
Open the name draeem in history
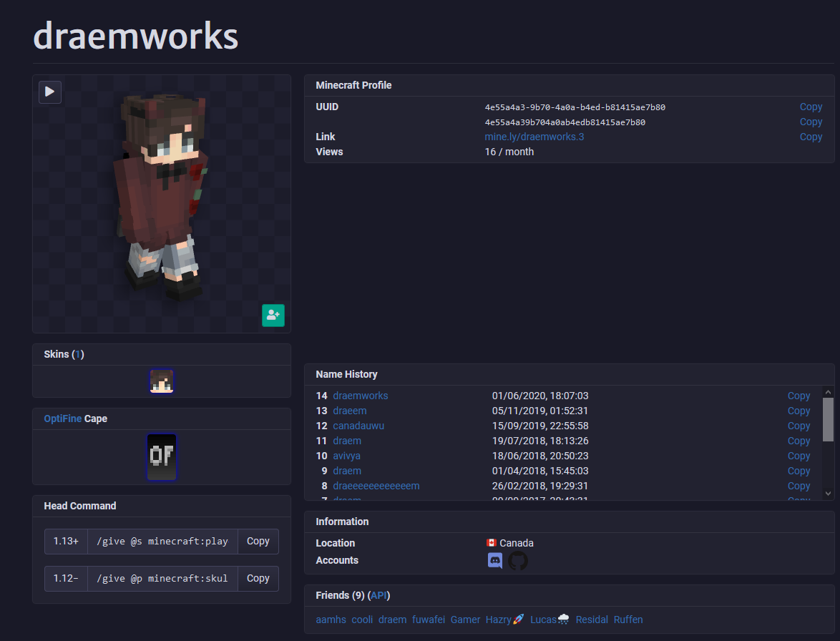[350, 411]
